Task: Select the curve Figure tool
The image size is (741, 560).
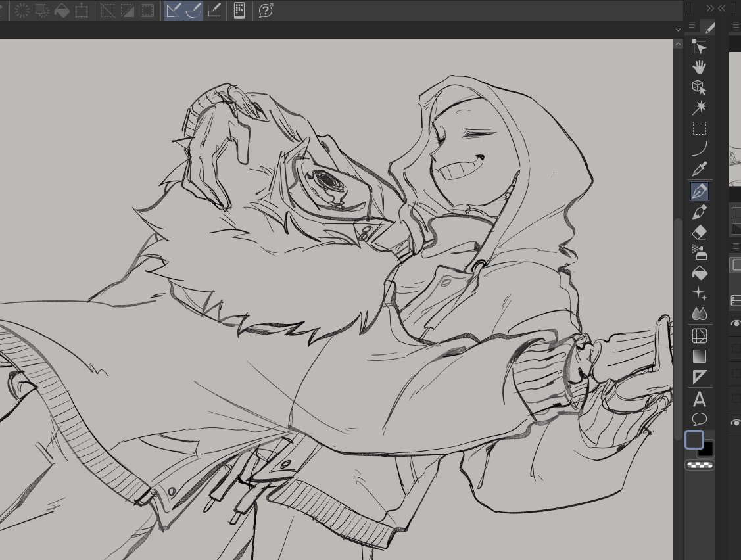Action: click(x=699, y=149)
